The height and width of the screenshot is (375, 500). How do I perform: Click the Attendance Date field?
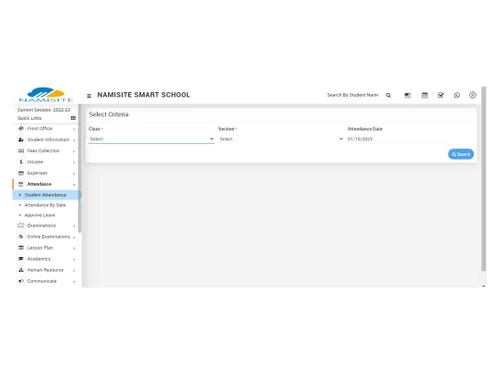(410, 139)
